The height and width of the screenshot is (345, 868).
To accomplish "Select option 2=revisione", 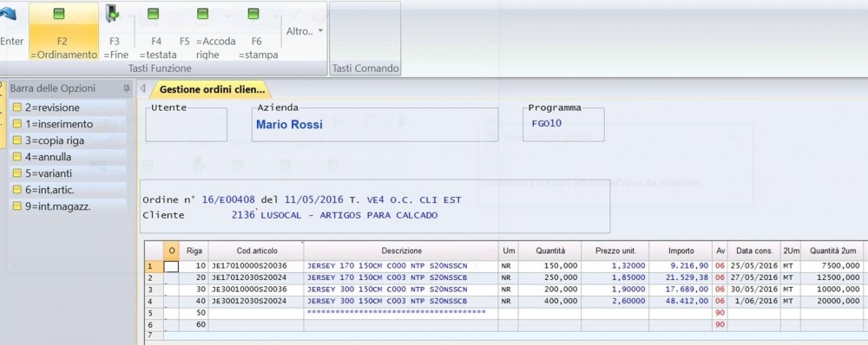I will click(68, 107).
